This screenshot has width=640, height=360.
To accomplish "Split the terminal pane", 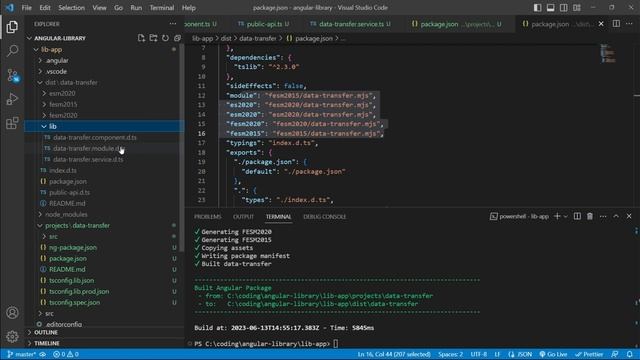I will click(x=577, y=216).
